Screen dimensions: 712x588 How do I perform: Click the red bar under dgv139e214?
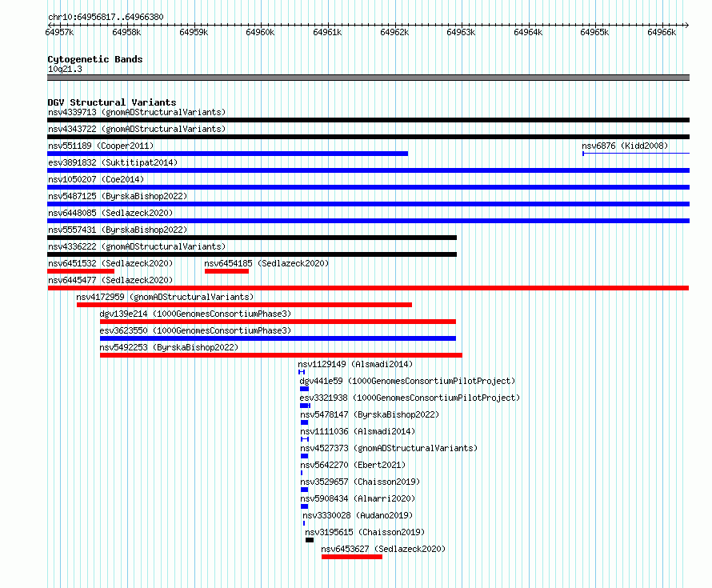coord(278,322)
